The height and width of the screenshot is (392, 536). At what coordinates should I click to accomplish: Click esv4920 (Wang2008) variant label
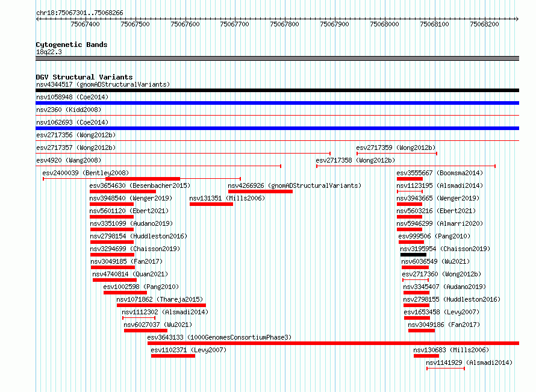(69, 160)
